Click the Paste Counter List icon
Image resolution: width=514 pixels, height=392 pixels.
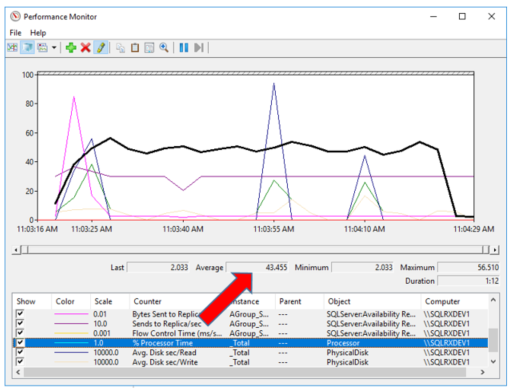point(135,48)
